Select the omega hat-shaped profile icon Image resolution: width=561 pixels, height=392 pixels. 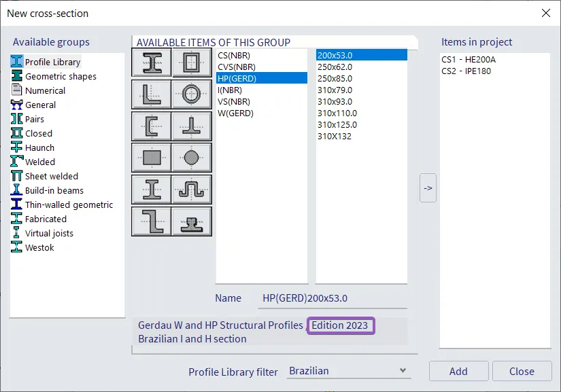click(x=191, y=189)
